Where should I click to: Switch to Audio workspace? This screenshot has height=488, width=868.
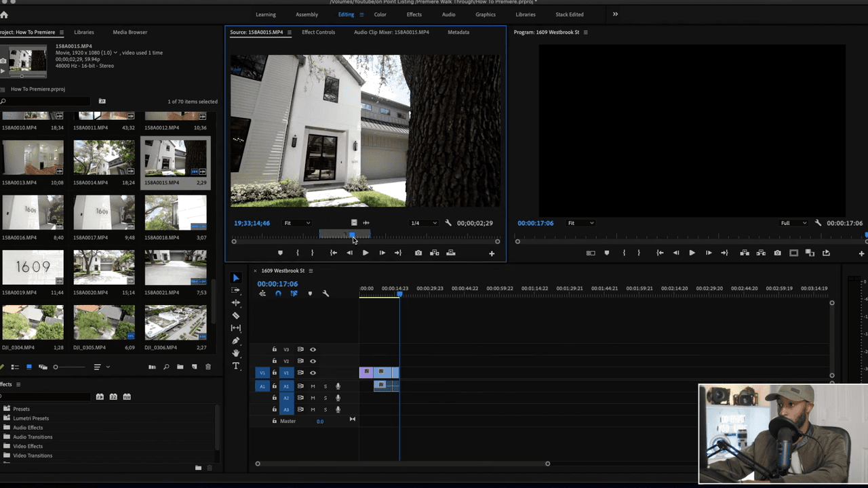[448, 14]
